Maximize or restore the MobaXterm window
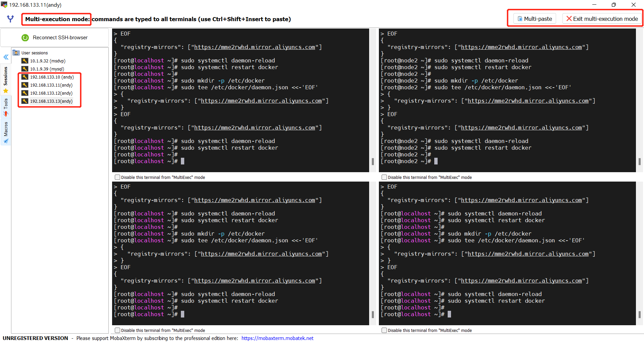This screenshot has height=342, width=644. pyautogui.click(x=613, y=5)
